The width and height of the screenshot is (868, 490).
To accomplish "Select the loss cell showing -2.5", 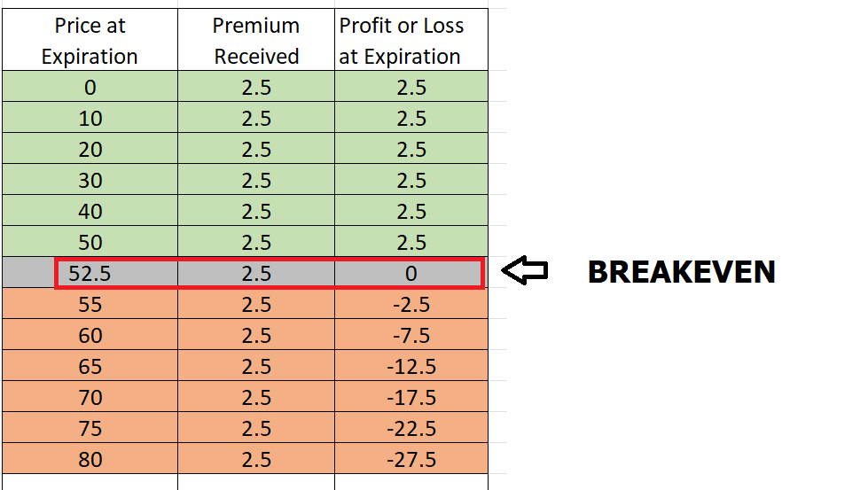I will tap(411, 305).
